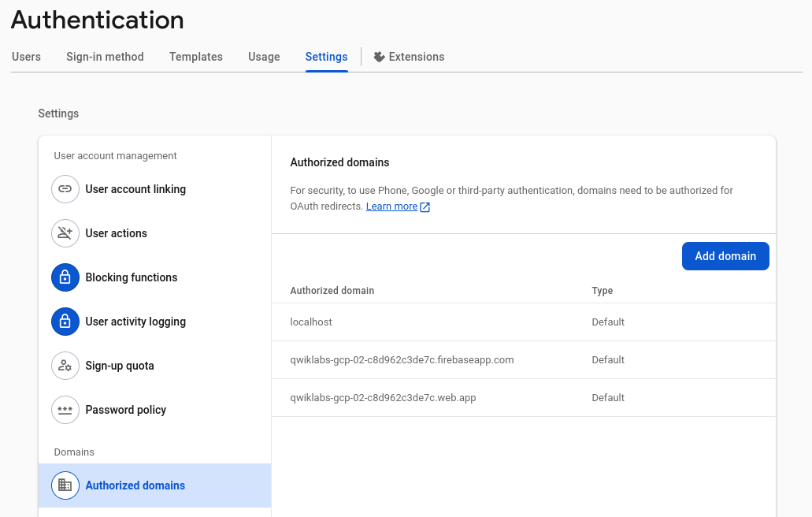This screenshot has height=517, width=812.
Task: Open User actions label
Action: point(116,233)
